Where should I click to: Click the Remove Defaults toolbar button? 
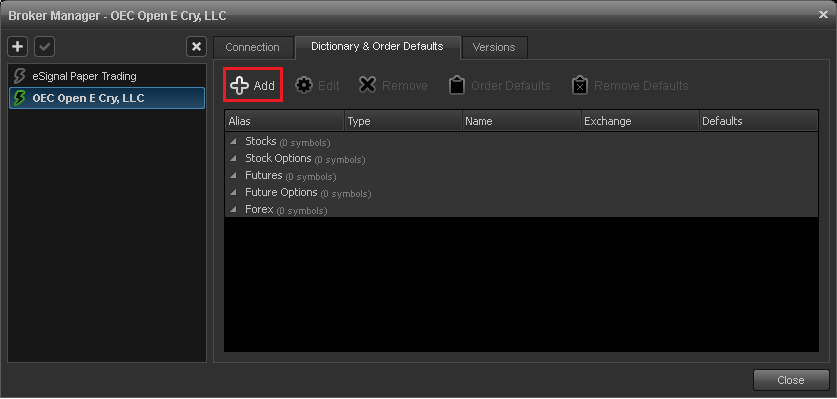(x=629, y=85)
